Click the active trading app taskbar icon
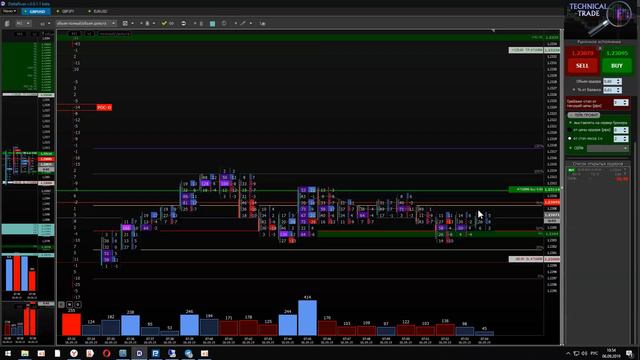 coord(139,353)
